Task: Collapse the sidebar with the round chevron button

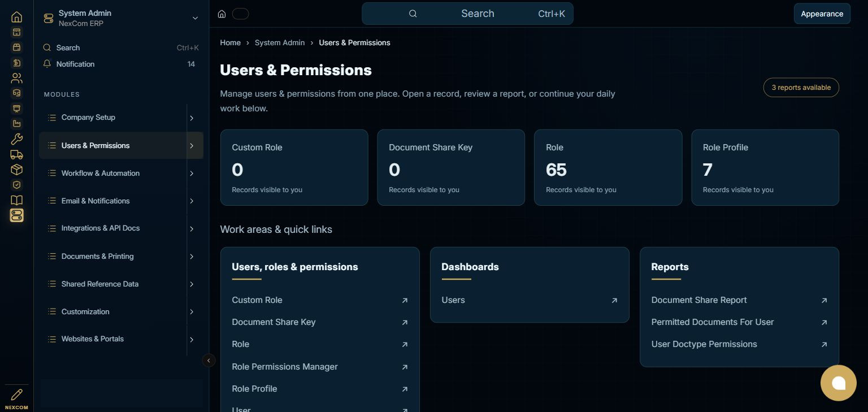Action: coord(209,360)
